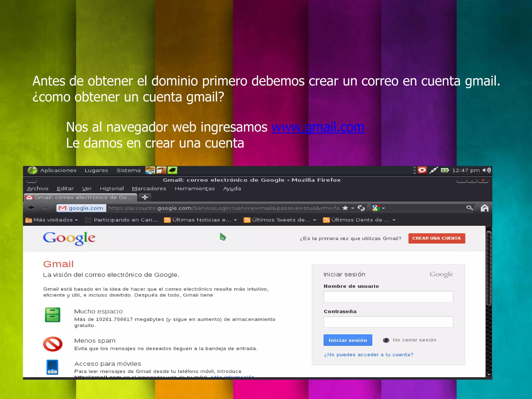Image resolution: width=532 pixels, height=399 pixels.
Task: Open the Aplicaciones menu
Action: [x=58, y=170]
